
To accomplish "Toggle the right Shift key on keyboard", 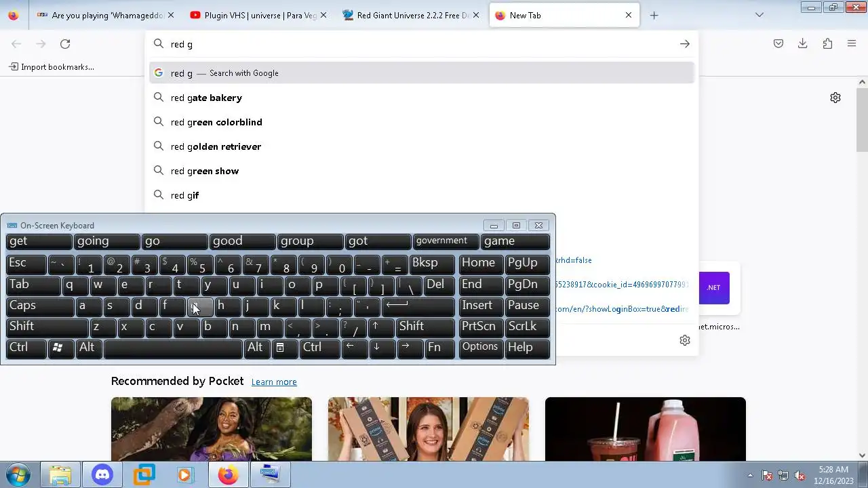I will pos(426,327).
